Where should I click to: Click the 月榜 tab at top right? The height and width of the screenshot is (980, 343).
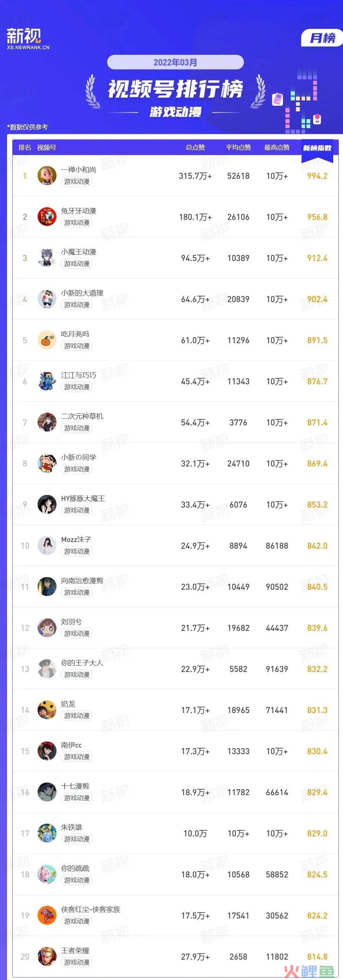(323, 38)
